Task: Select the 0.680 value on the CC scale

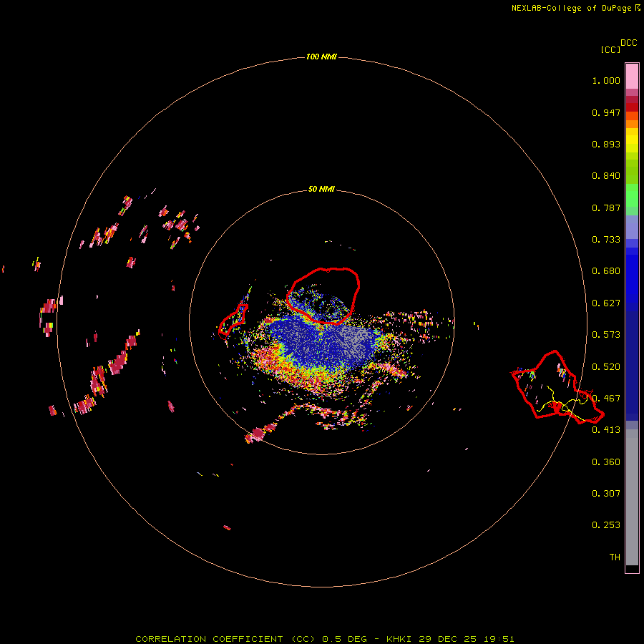Action: (x=606, y=271)
